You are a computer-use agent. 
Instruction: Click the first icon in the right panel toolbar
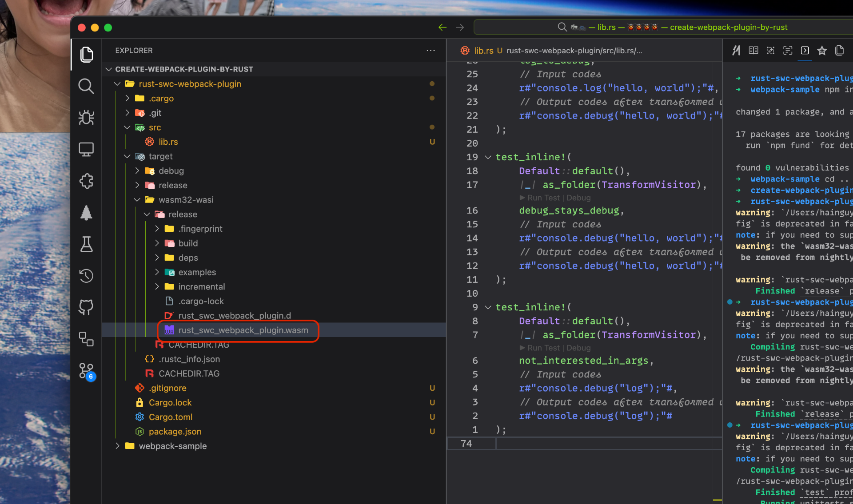tap(736, 51)
